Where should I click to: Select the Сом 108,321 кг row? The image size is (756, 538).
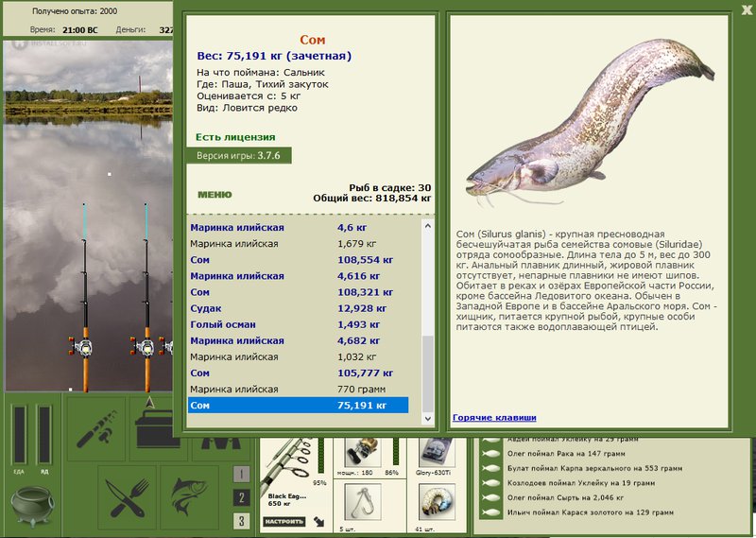point(298,292)
